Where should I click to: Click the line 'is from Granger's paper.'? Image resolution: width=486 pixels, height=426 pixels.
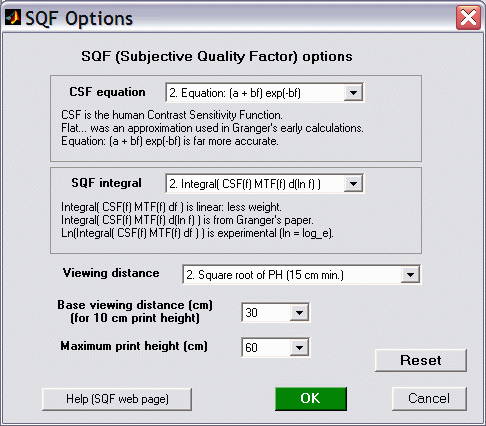(x=187, y=220)
